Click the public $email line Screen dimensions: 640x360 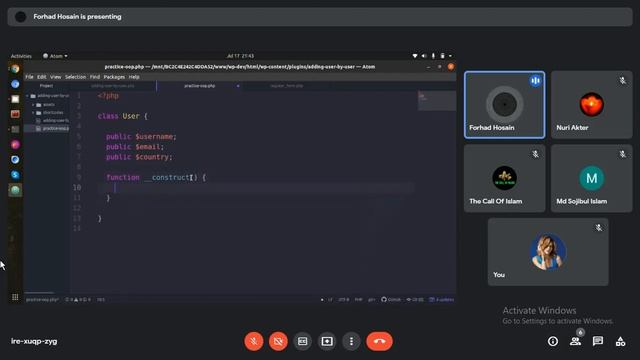click(135, 147)
